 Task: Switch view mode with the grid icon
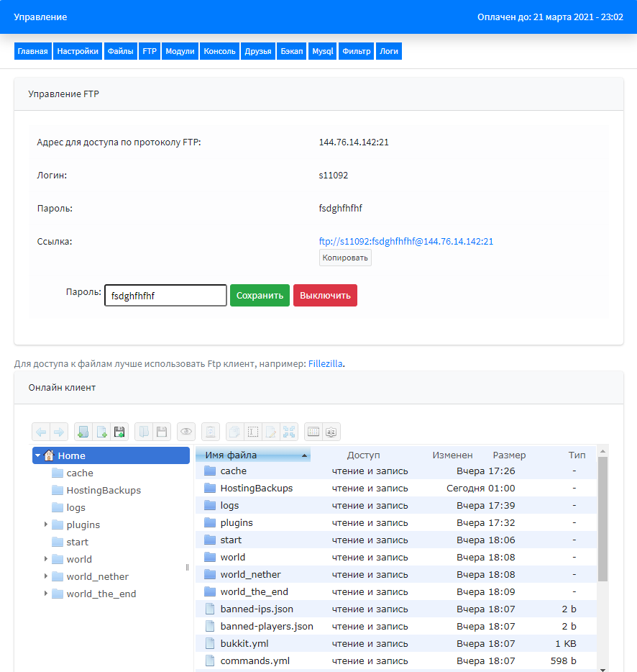point(313,432)
